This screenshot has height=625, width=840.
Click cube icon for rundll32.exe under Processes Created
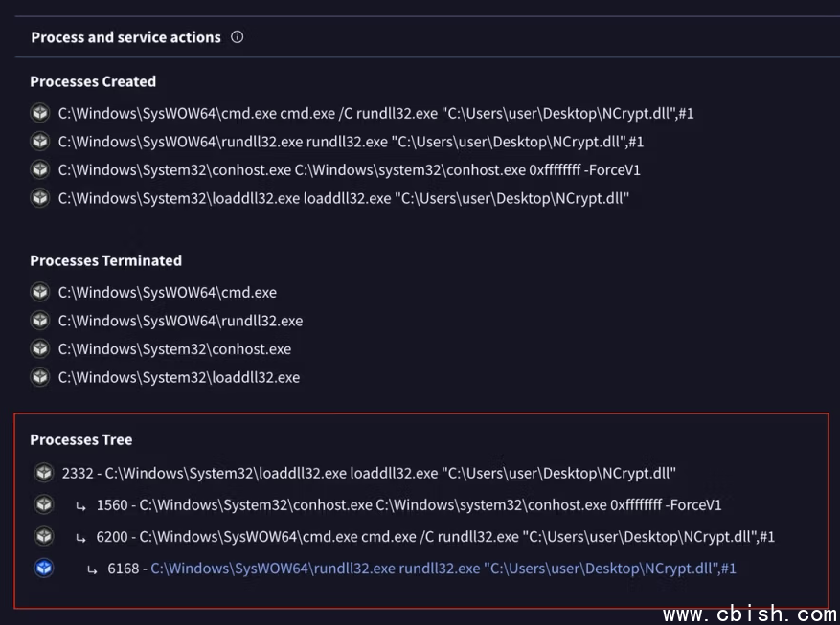[x=40, y=142]
